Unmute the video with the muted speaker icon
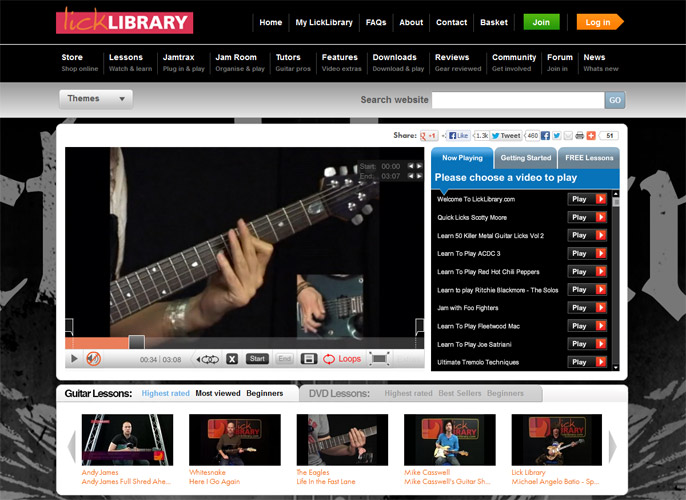Screen dimensions: 686x500 click(93, 359)
